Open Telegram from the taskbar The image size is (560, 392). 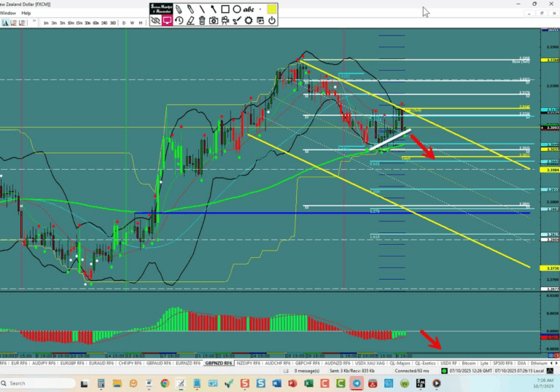(357, 383)
